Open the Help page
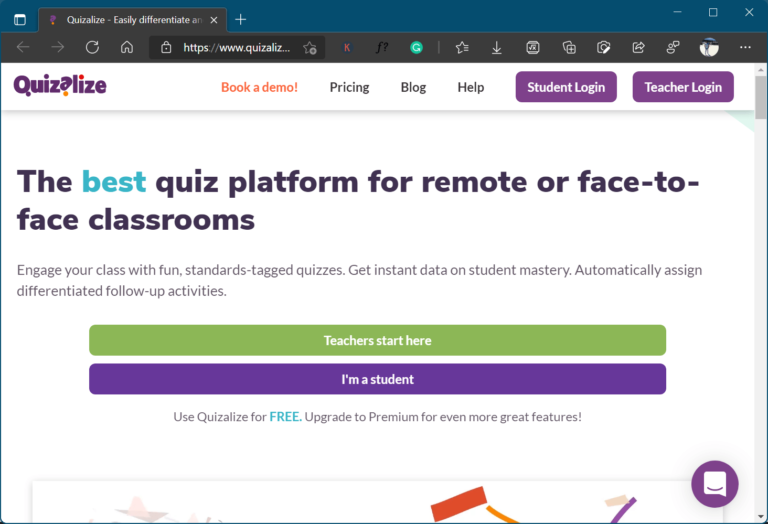 (x=471, y=87)
